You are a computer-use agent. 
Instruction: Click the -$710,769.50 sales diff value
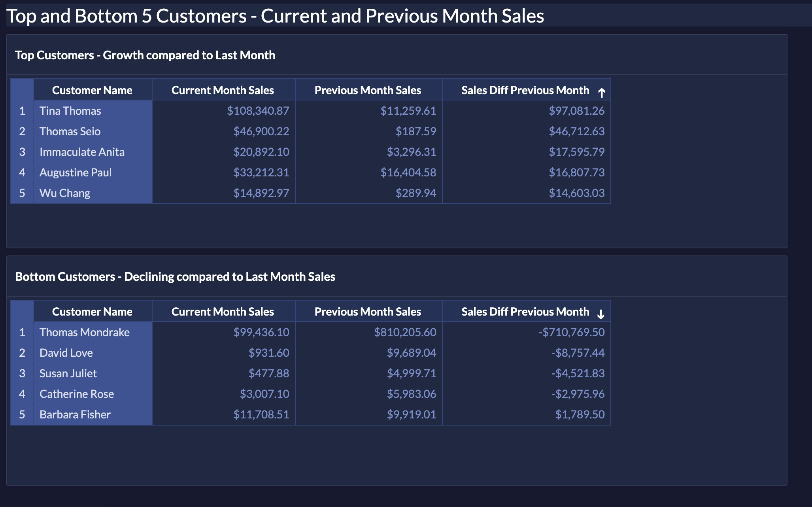pyautogui.click(x=571, y=332)
